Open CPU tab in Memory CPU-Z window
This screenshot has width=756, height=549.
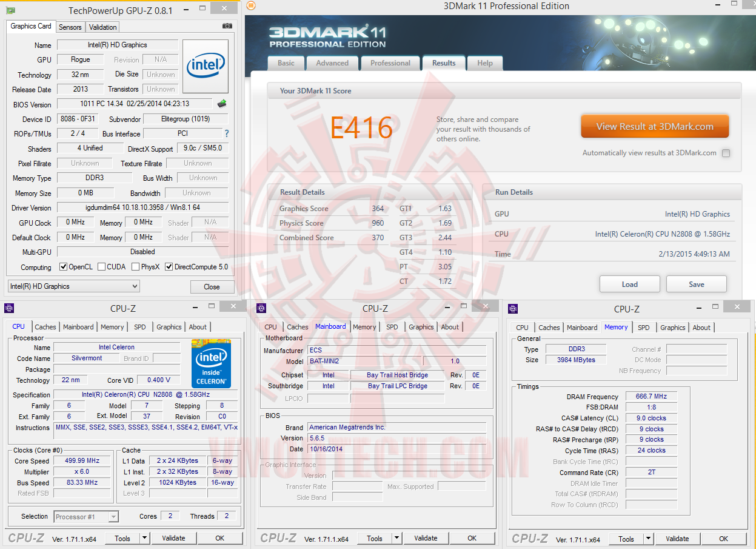coord(522,328)
